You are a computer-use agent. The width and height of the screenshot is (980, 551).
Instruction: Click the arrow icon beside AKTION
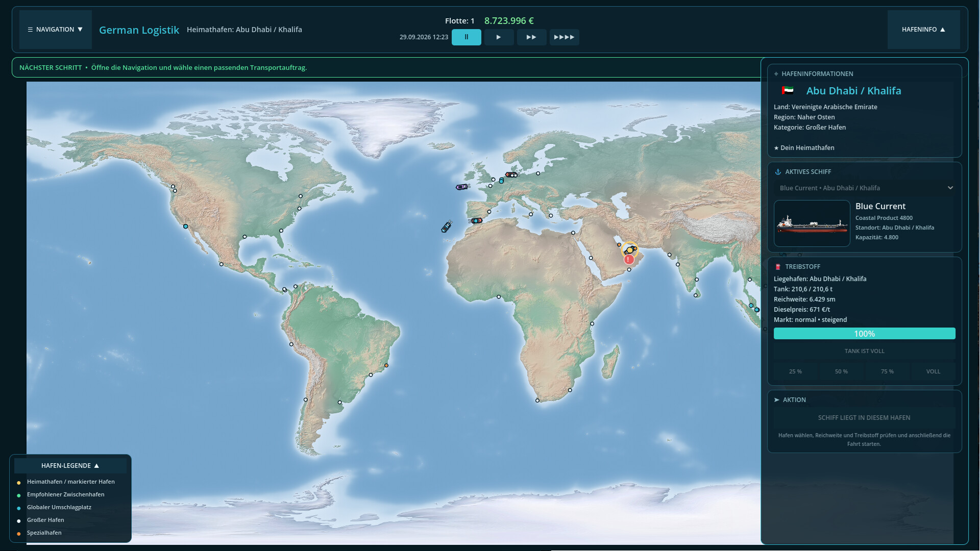pos(777,400)
